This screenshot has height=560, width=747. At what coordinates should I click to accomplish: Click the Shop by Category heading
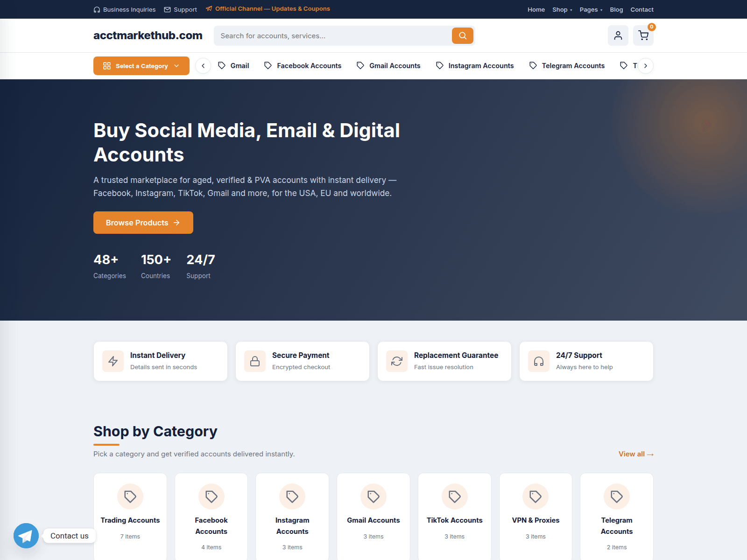[x=155, y=432]
